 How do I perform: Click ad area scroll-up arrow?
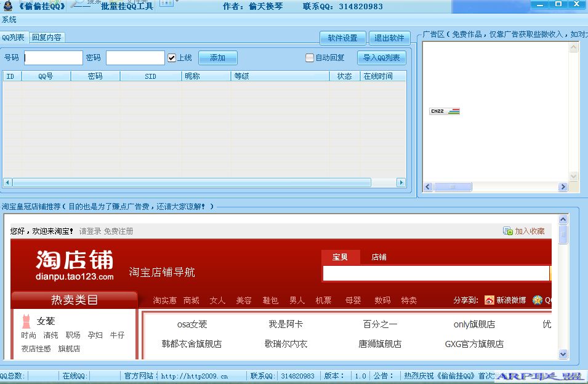point(573,47)
